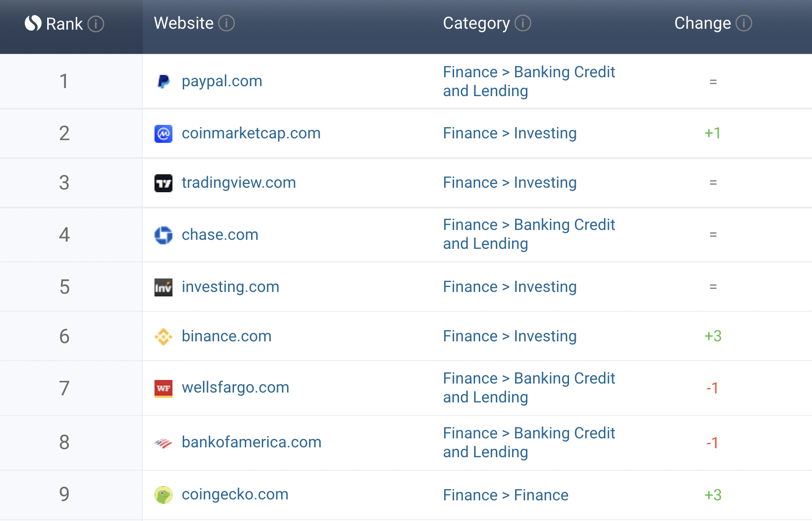Screen dimensions: 812x521
Task: Sort by the Rank column header
Action: 65,24
